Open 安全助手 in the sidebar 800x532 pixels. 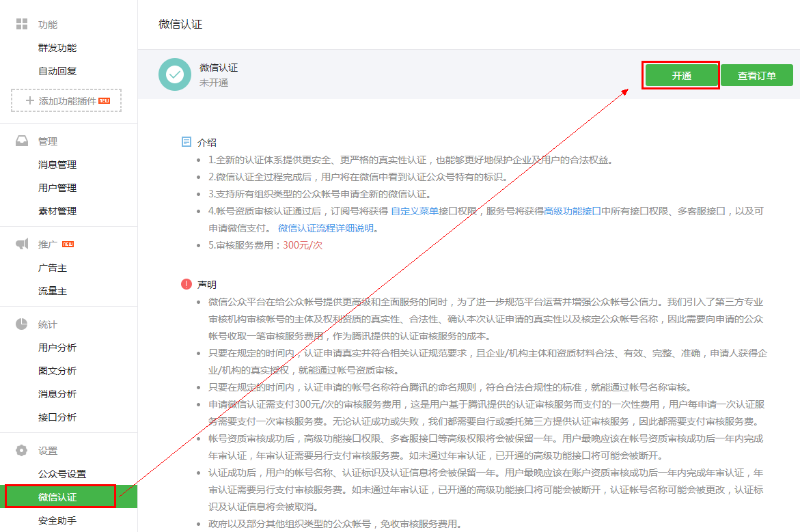pyautogui.click(x=57, y=521)
